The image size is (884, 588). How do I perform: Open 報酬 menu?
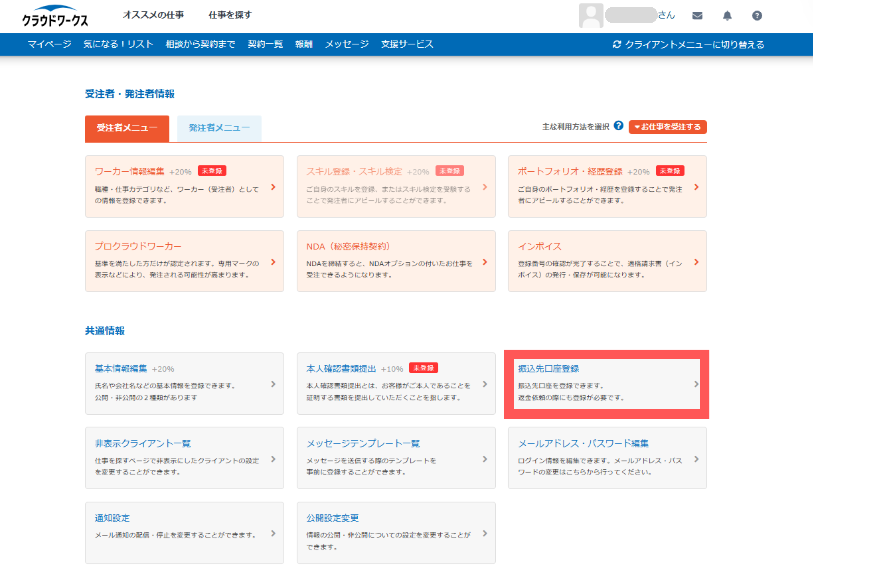(303, 44)
